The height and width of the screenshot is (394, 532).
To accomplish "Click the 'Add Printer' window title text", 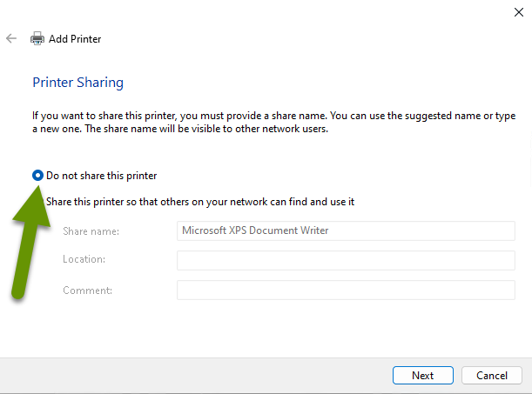I will 75,39.
